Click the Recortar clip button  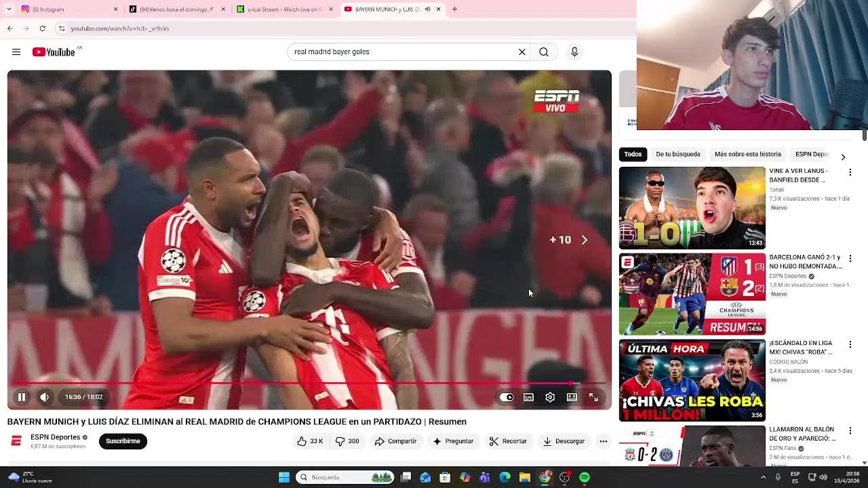[x=508, y=441]
